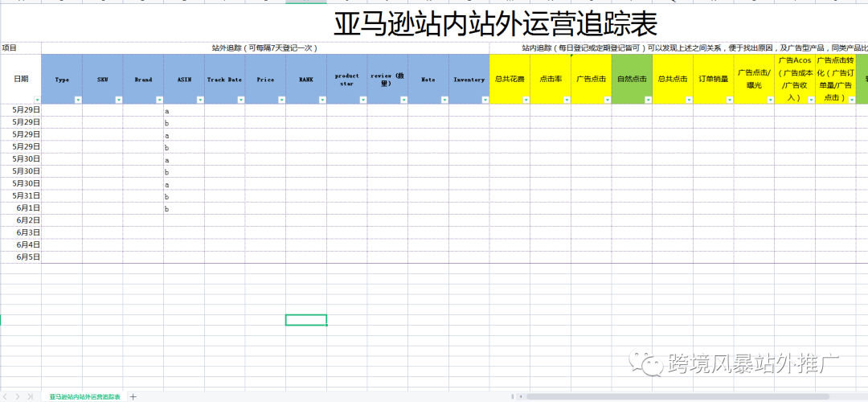Open the 广告点击转化 column filter dropdown
The height and width of the screenshot is (402, 868).
click(x=852, y=100)
